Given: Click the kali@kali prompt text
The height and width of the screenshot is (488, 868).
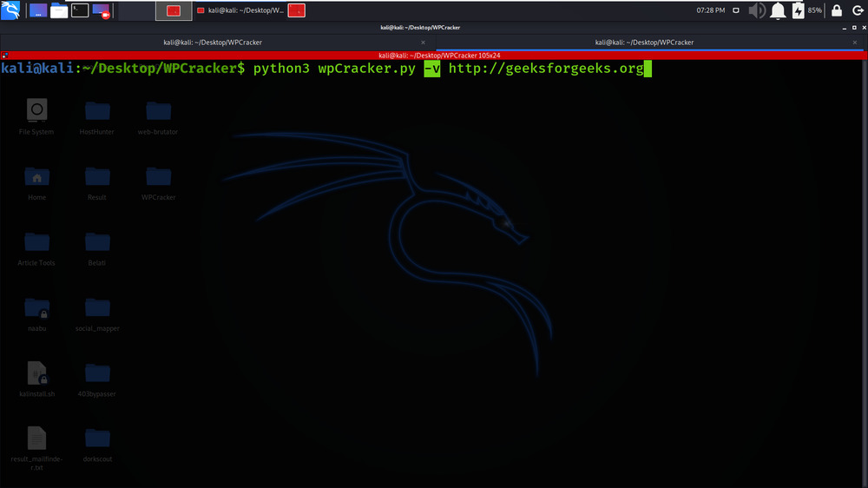Looking at the screenshot, I should 37,68.
